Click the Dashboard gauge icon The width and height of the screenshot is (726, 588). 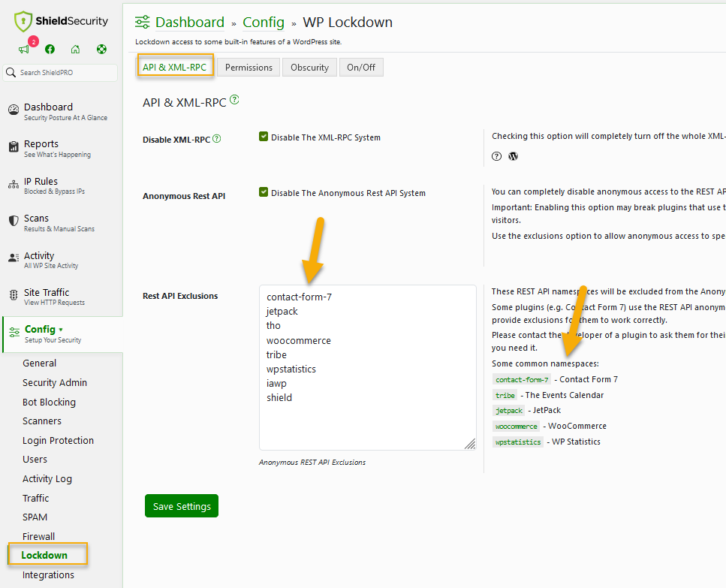(14, 110)
